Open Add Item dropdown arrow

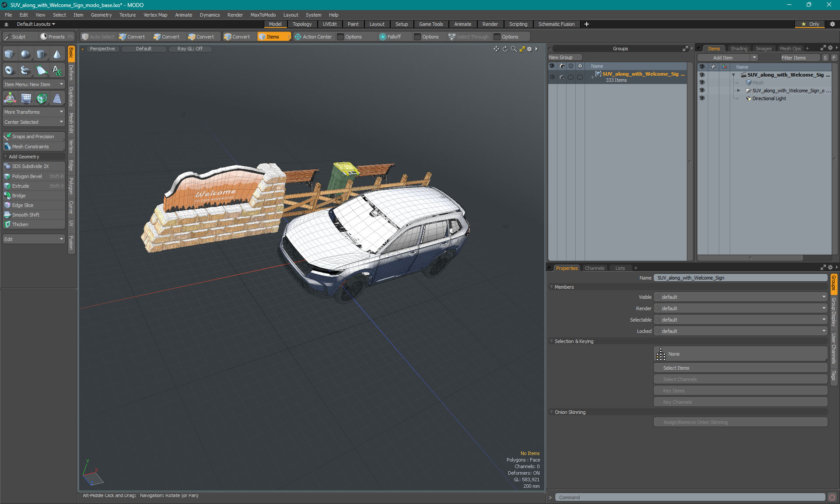point(754,58)
